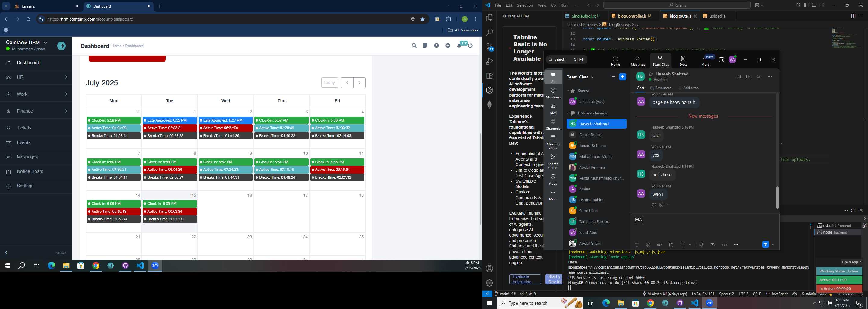Collapse the Starred section in Zoom
Viewport: 868px width, 309px height.
[x=568, y=91]
